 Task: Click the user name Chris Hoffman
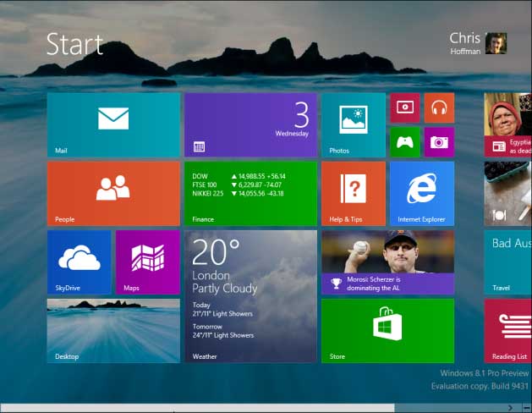(x=465, y=43)
